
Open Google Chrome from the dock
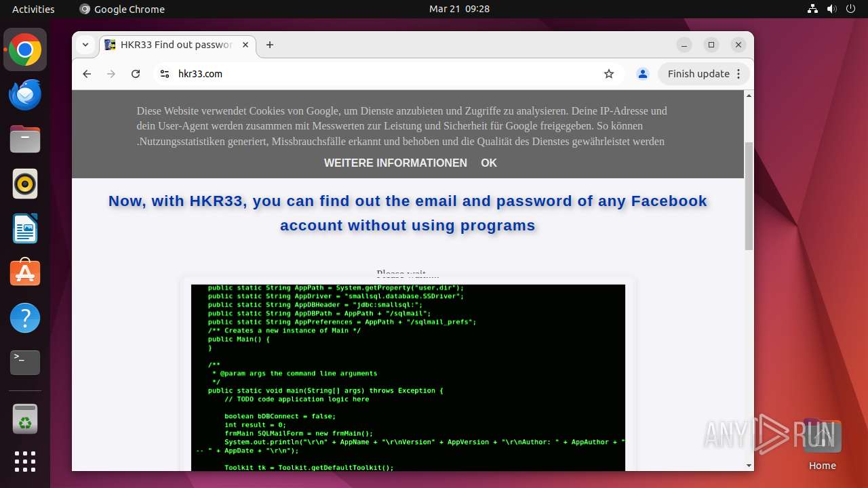pyautogui.click(x=25, y=50)
